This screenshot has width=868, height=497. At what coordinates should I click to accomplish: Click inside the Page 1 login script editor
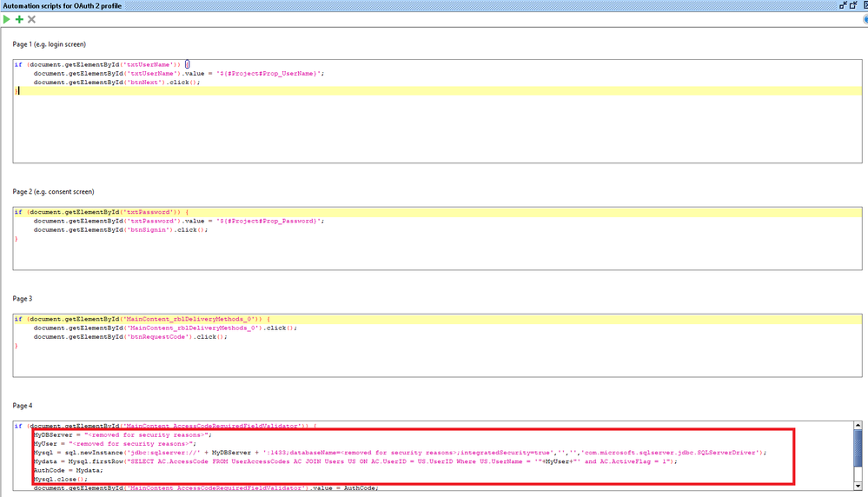(x=434, y=130)
